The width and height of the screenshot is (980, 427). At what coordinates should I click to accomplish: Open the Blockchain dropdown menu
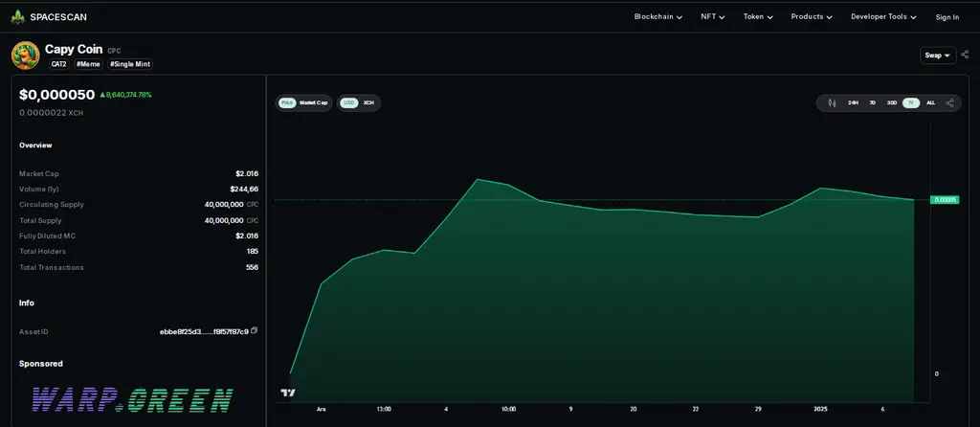(658, 17)
